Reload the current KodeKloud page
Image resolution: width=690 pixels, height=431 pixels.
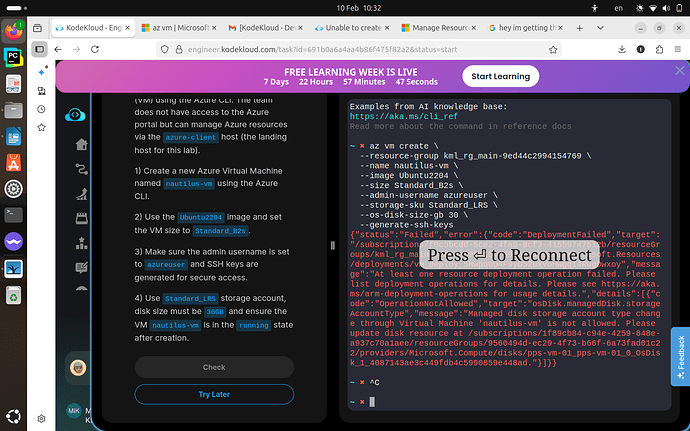(x=95, y=49)
